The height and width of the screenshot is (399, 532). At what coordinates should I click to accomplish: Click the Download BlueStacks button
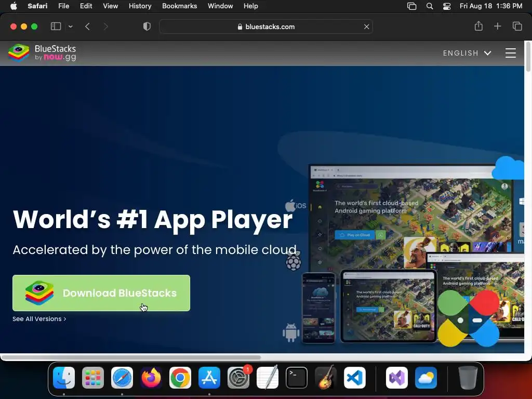click(x=101, y=293)
